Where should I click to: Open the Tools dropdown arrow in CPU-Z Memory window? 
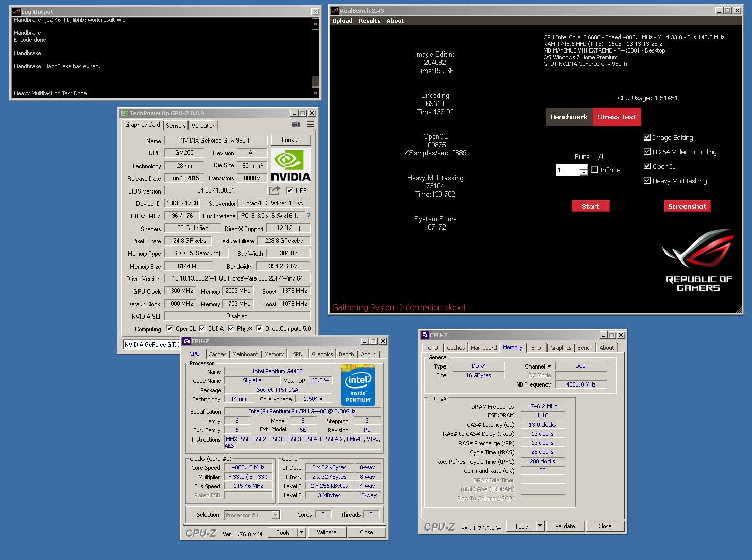click(x=540, y=526)
